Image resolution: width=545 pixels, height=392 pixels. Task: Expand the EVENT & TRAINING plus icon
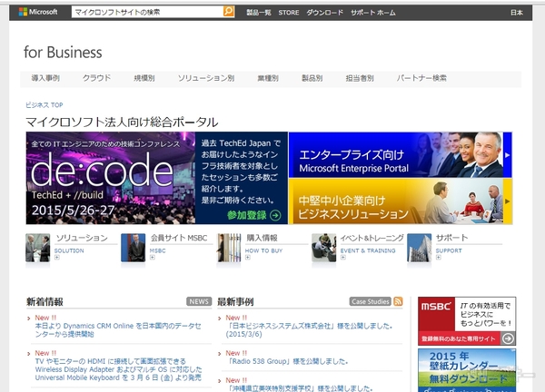(343, 258)
